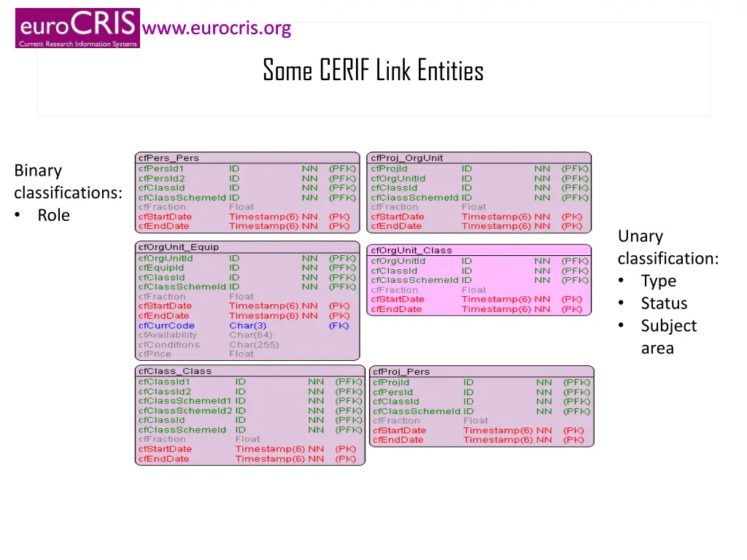Select the cfClass_Class table header
Screen dimensions: 747x560
tap(250, 371)
